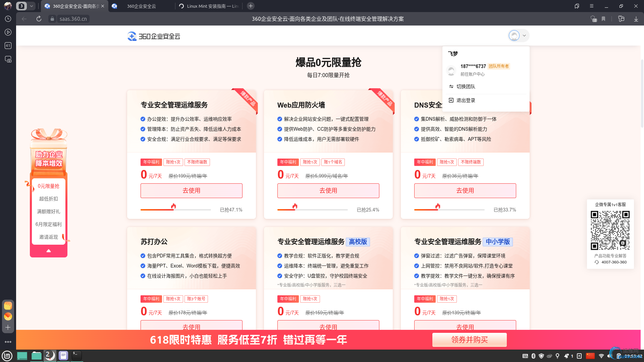Click the 高校版 tag label

click(x=358, y=242)
